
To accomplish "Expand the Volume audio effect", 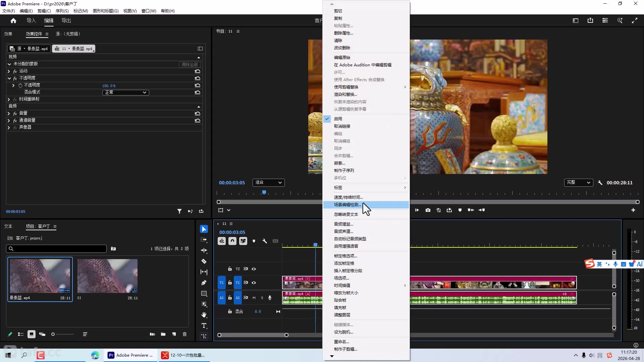I will point(9,114).
